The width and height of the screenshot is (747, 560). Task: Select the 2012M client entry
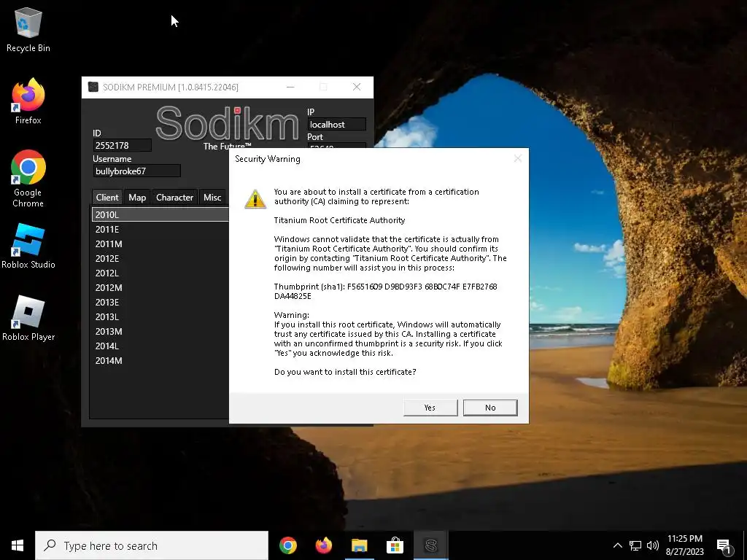tap(160, 287)
